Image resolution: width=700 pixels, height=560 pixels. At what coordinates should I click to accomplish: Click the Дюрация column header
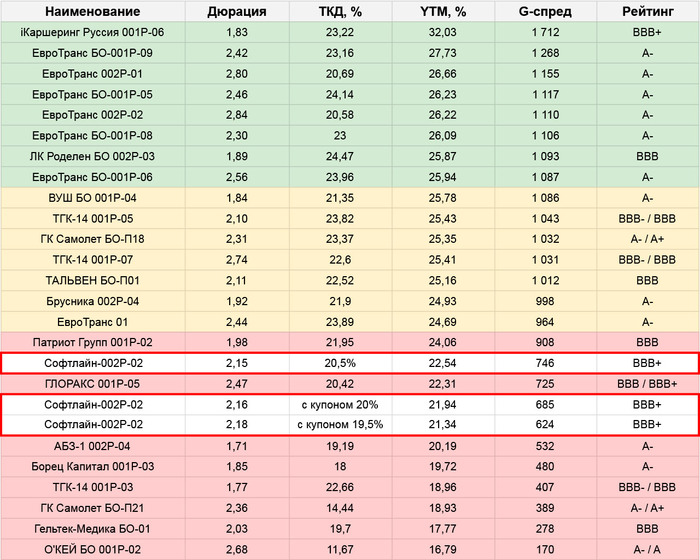click(236, 12)
